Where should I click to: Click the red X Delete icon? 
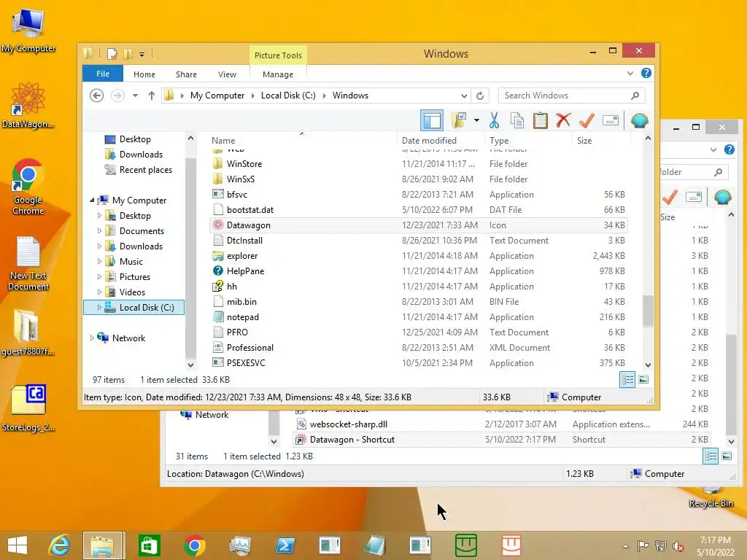tap(563, 120)
